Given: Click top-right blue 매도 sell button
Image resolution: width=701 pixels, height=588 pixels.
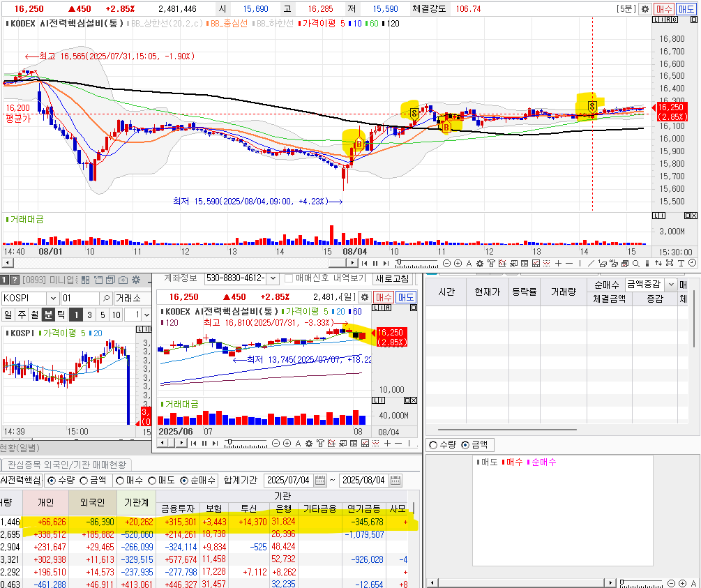Looking at the screenshot, I should tap(686, 8).
